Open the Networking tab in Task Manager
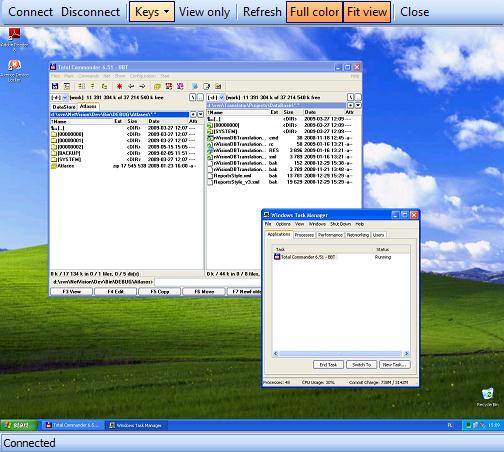This screenshot has width=504, height=452. click(x=358, y=235)
